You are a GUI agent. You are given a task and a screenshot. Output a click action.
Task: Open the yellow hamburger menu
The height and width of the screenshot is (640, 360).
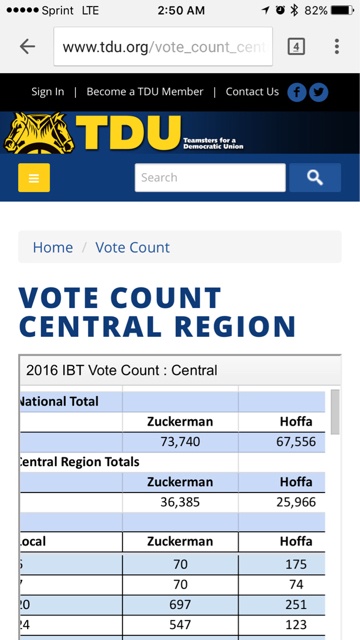[x=34, y=178]
